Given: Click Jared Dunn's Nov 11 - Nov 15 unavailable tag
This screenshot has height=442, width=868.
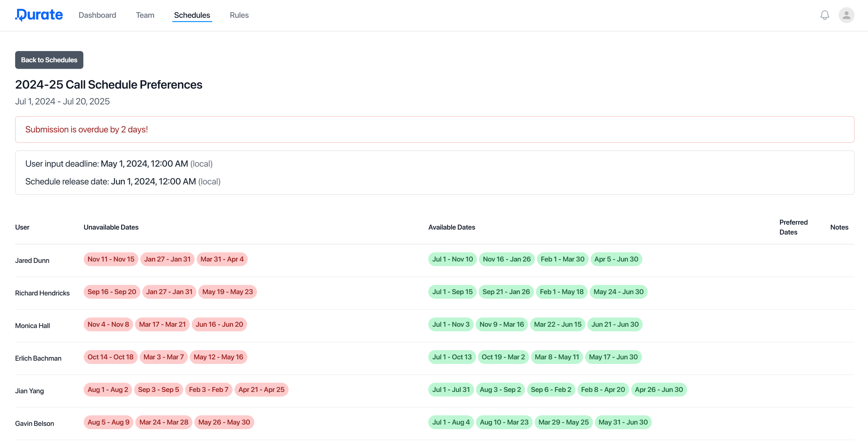Looking at the screenshot, I should [x=111, y=259].
